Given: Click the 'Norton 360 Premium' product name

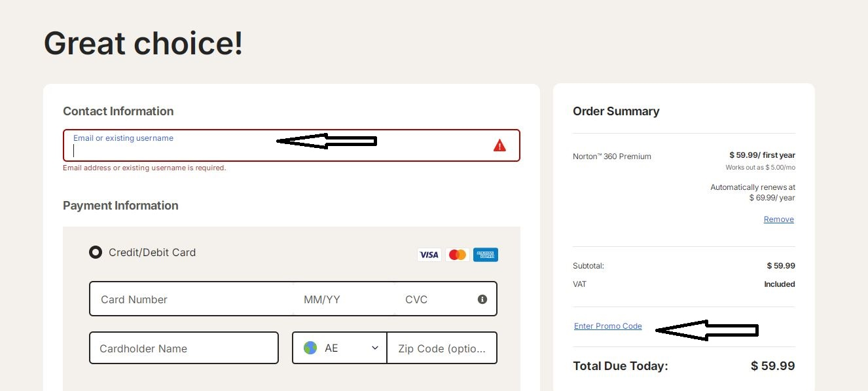Looking at the screenshot, I should point(612,157).
